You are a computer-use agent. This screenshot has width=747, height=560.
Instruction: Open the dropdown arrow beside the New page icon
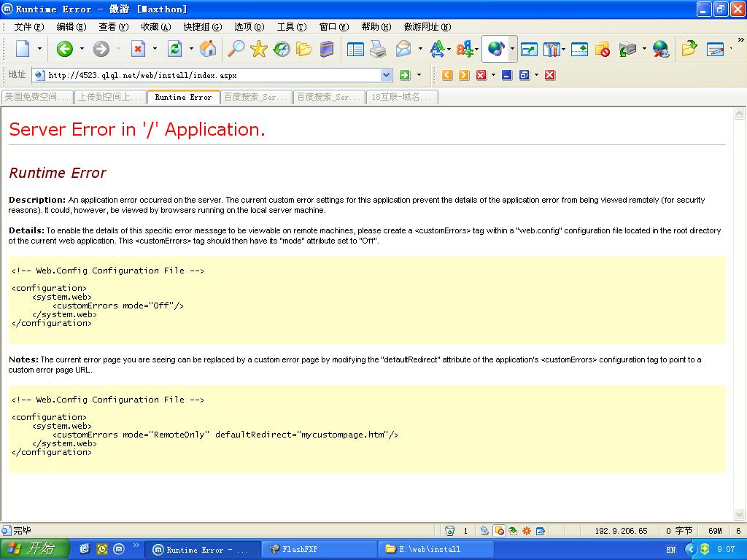(x=40, y=49)
